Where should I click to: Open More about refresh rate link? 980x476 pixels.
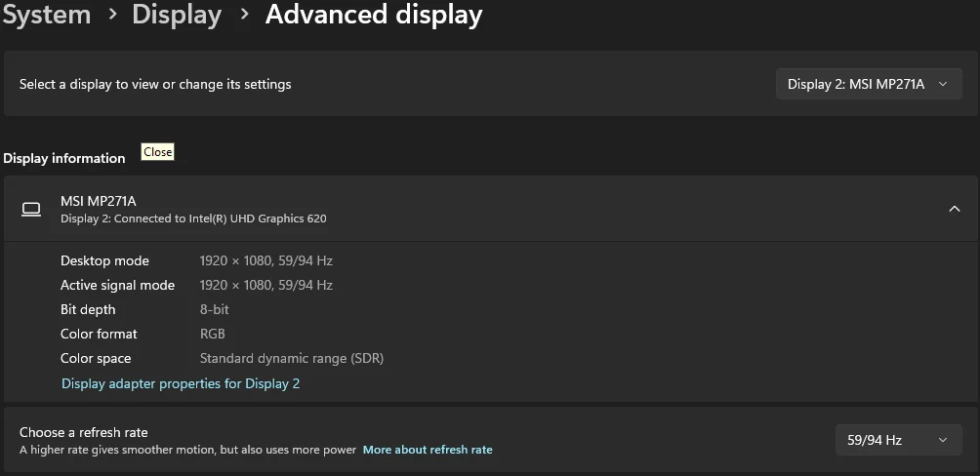coord(428,449)
